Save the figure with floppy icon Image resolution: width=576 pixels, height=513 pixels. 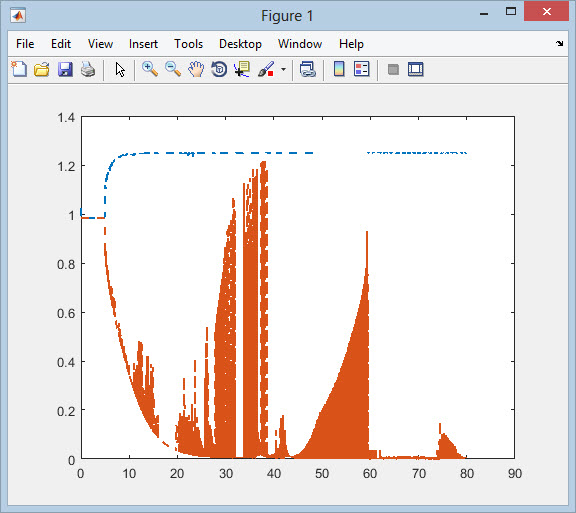click(65, 69)
